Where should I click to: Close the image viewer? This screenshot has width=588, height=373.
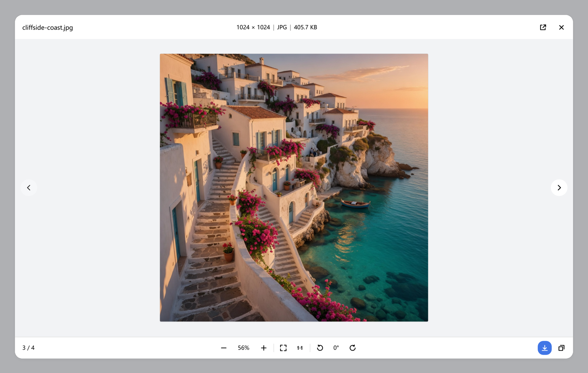[x=561, y=28]
